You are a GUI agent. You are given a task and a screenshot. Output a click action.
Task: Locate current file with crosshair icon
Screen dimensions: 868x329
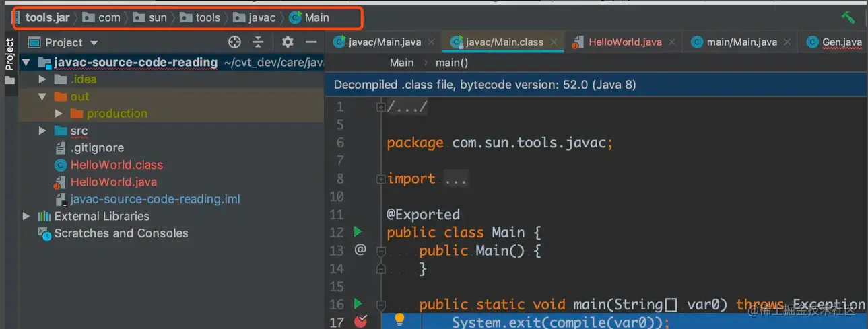(x=234, y=42)
